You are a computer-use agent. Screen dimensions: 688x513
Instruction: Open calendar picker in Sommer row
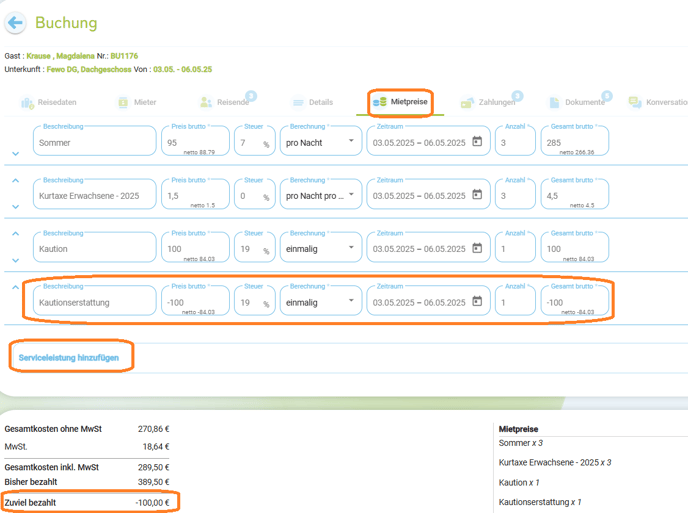(477, 141)
